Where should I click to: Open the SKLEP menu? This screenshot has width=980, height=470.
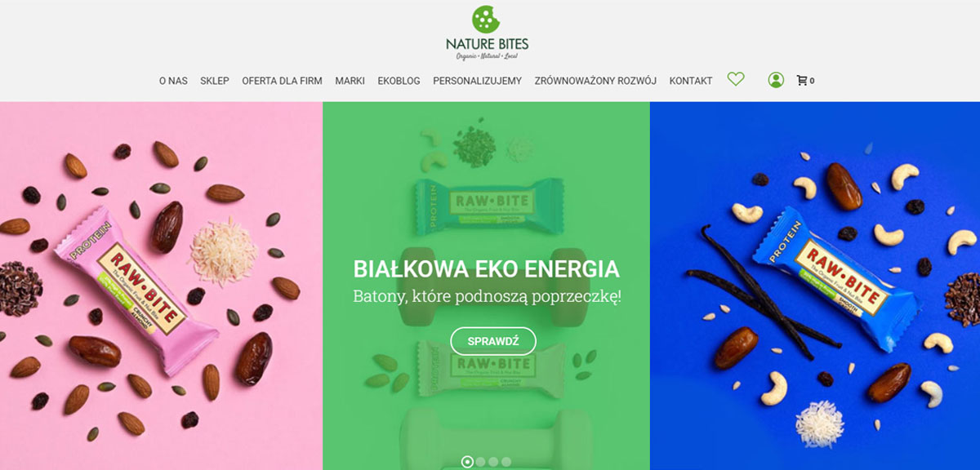[215, 81]
